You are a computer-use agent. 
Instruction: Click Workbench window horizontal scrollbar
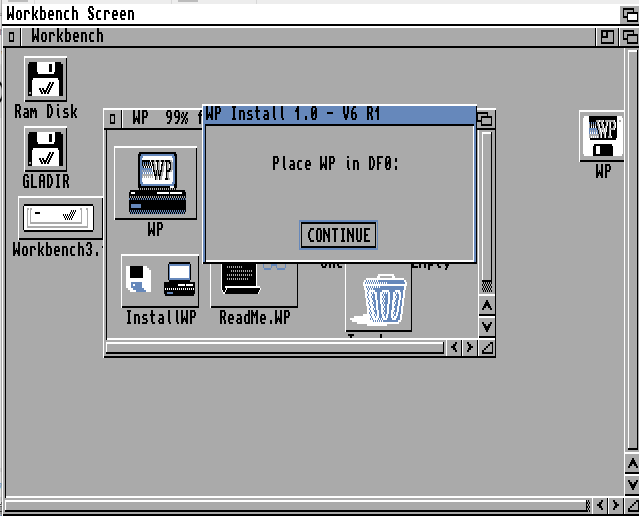297,505
